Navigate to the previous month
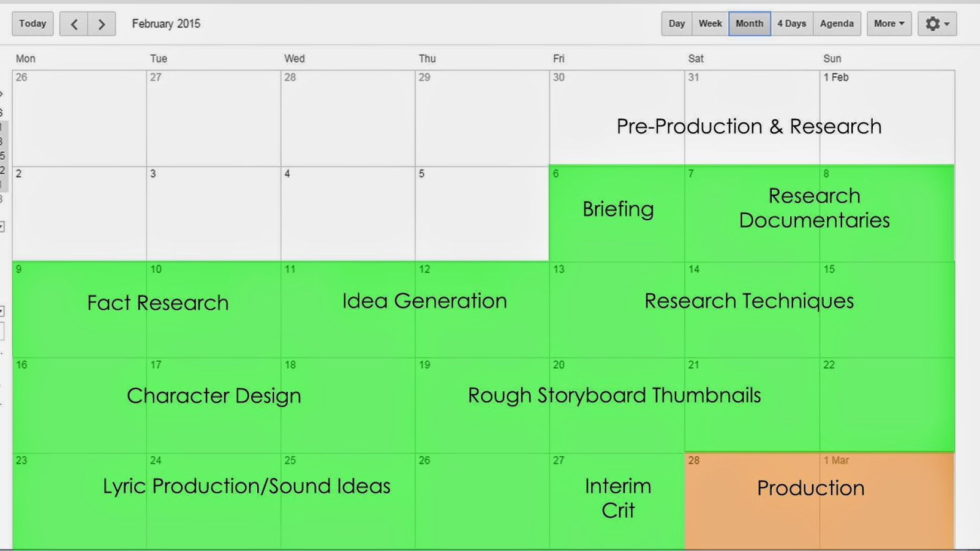 click(x=75, y=23)
